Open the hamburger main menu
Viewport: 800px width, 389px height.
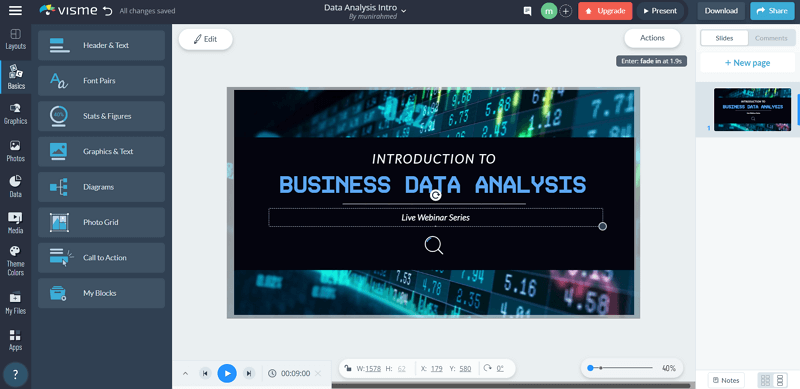(15, 11)
